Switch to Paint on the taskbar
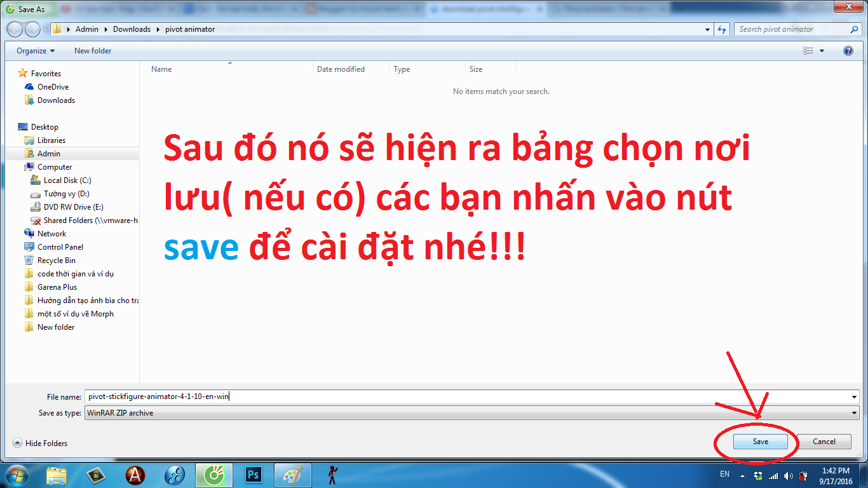The height and width of the screenshot is (488, 868). [x=293, y=475]
